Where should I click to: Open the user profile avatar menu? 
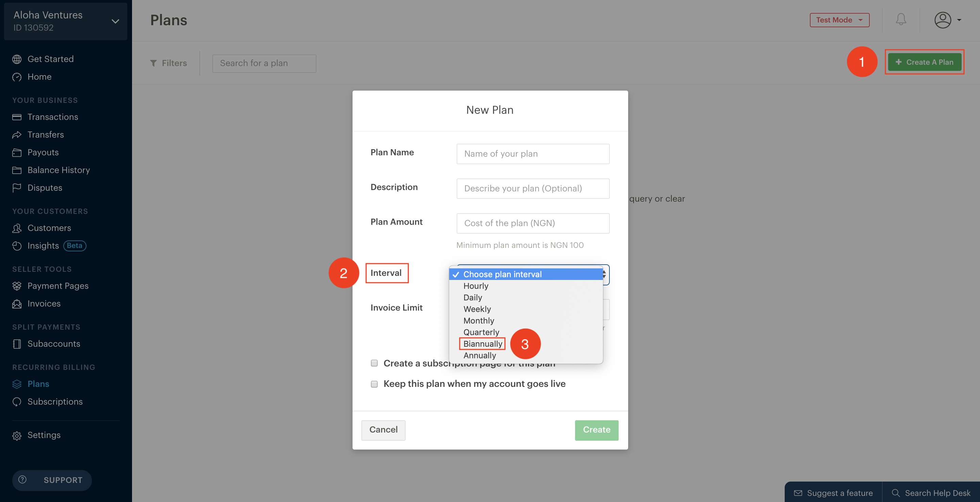point(947,20)
